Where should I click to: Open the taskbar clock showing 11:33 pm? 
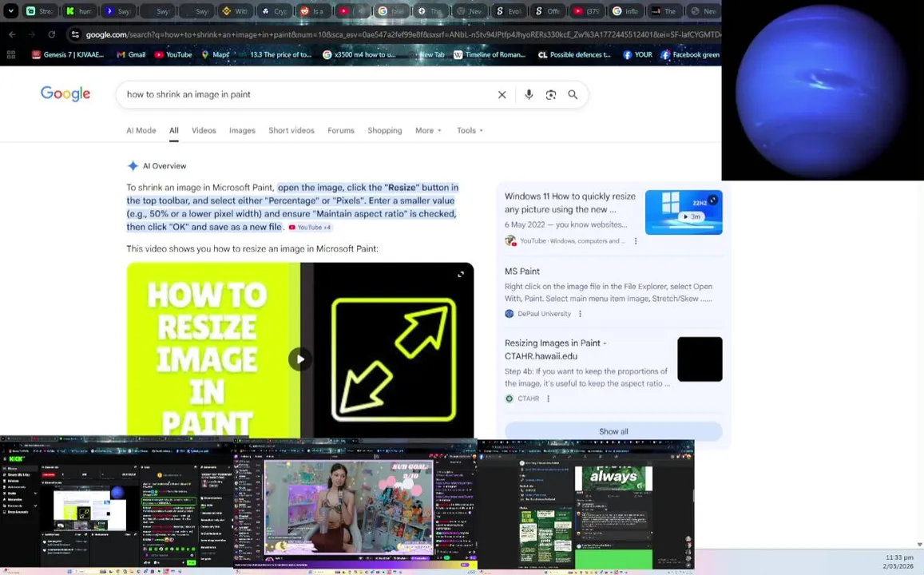coord(898,561)
